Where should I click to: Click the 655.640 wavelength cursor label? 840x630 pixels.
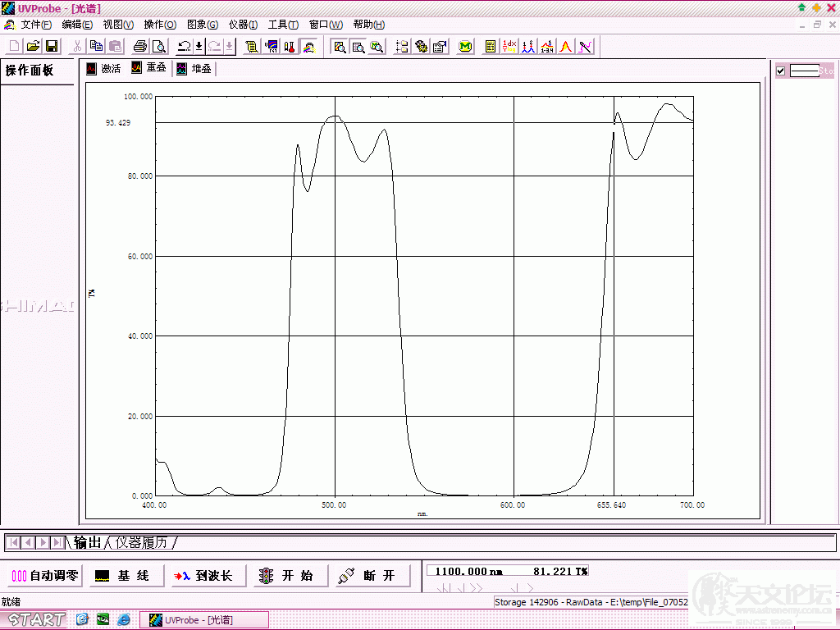coord(611,505)
